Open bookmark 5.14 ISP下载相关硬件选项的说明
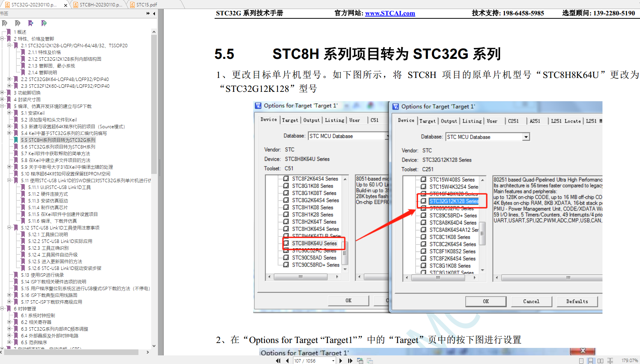Image resolution: width=640 pixels, height=364 pixels. (x=54, y=282)
